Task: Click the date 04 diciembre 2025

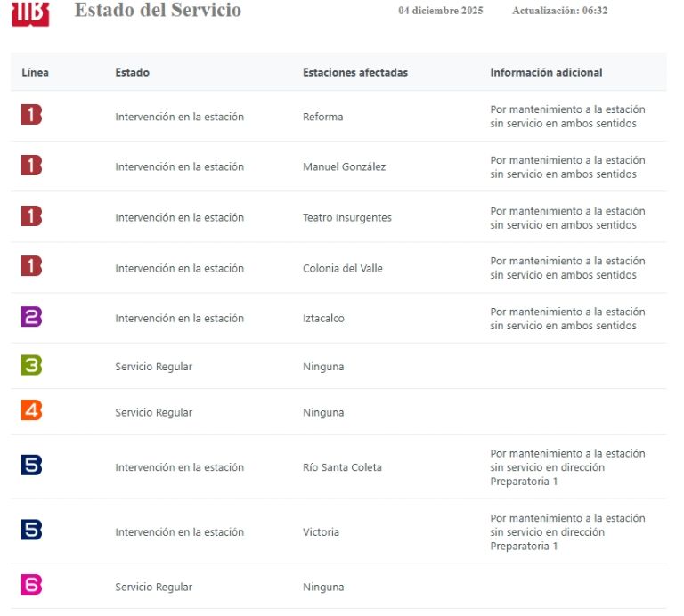Action: coord(440,11)
